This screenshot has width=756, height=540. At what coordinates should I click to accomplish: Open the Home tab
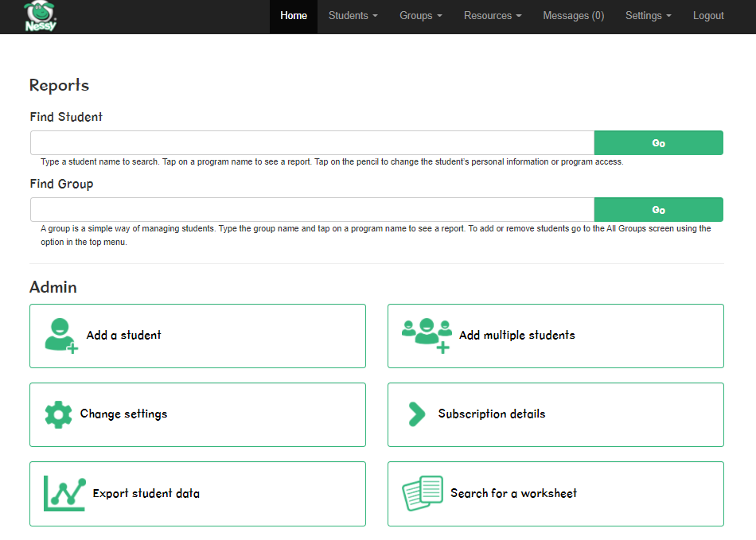click(x=294, y=16)
